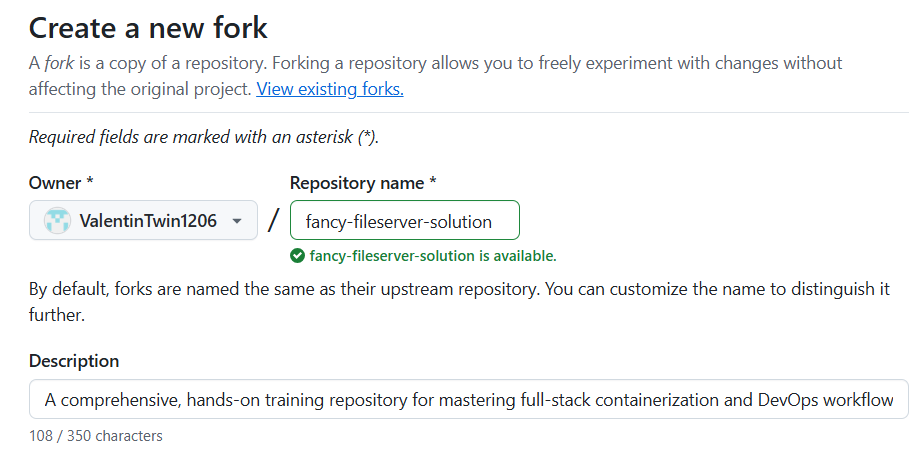The image size is (923, 459).
Task: Focus the Repository name input field
Action: pos(404,221)
